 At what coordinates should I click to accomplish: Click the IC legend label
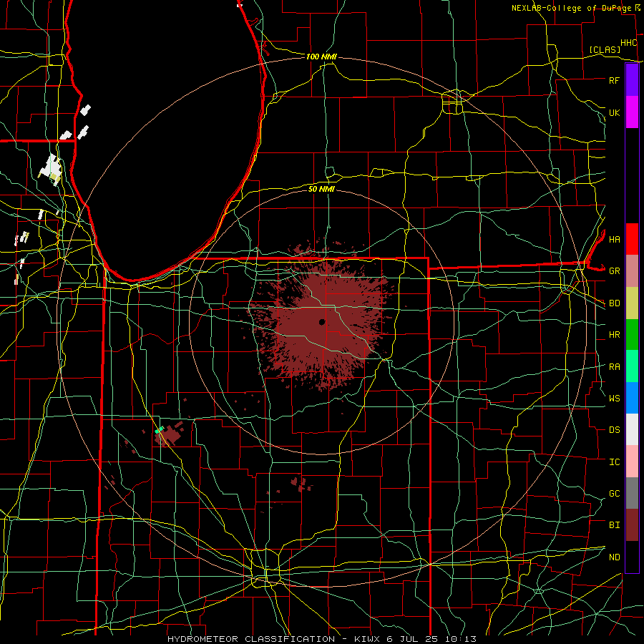tap(614, 462)
